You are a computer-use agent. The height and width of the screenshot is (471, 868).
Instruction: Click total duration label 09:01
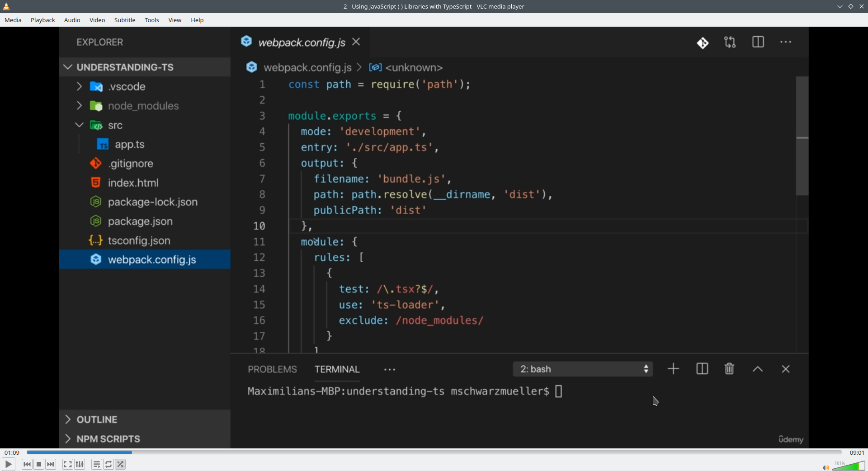point(857,452)
